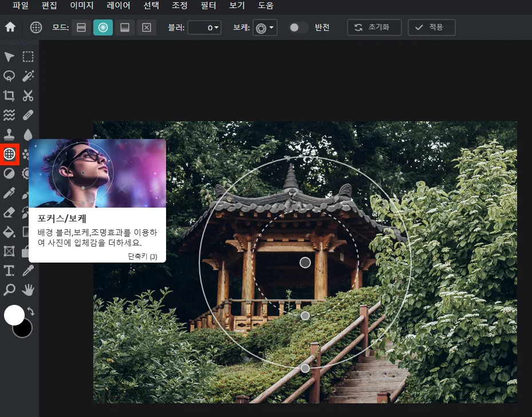Image resolution: width=532 pixels, height=417 pixels.
Task: Open the 필터 menu
Action: coord(208,7)
